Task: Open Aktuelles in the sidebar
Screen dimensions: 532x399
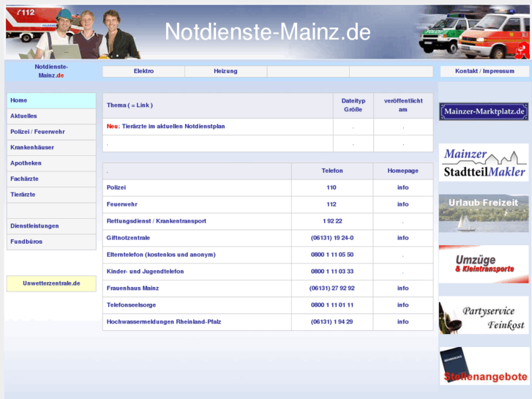Action: tap(51, 116)
